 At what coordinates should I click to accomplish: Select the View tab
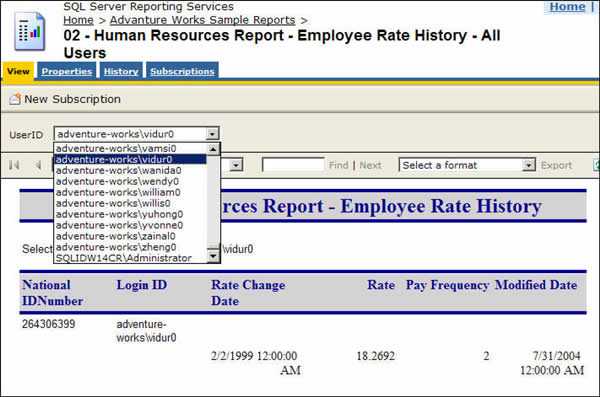18,71
